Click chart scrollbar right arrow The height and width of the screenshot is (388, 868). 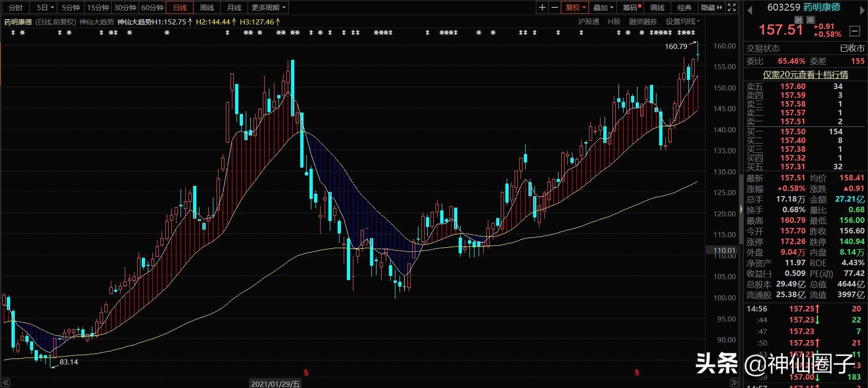click(734, 383)
